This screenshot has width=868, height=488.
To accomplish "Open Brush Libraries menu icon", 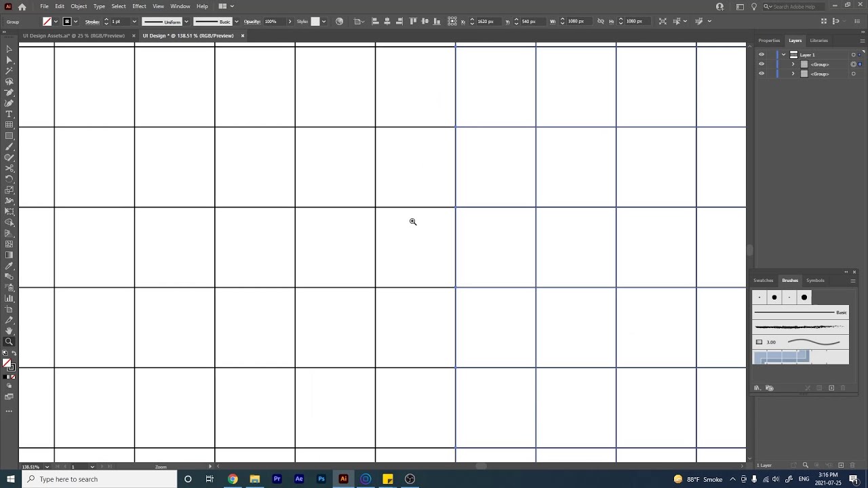I will [757, 388].
